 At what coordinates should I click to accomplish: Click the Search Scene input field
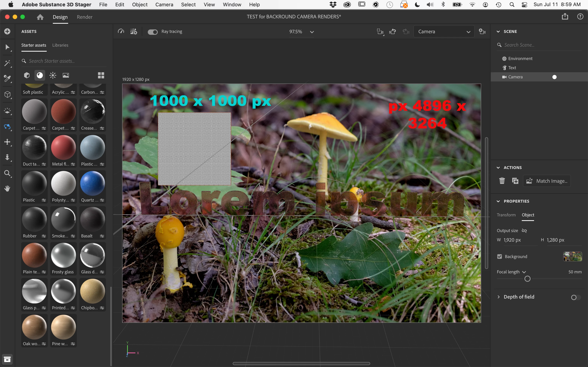[542, 45]
